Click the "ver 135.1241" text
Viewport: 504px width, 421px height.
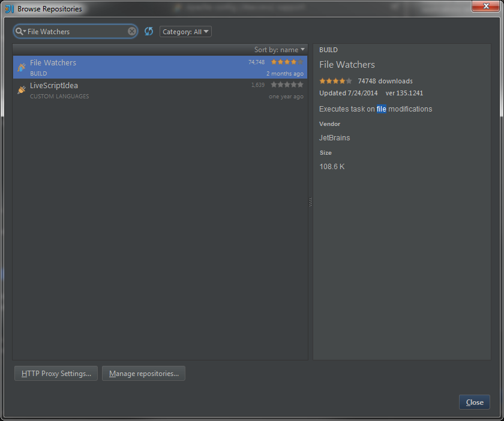(404, 93)
